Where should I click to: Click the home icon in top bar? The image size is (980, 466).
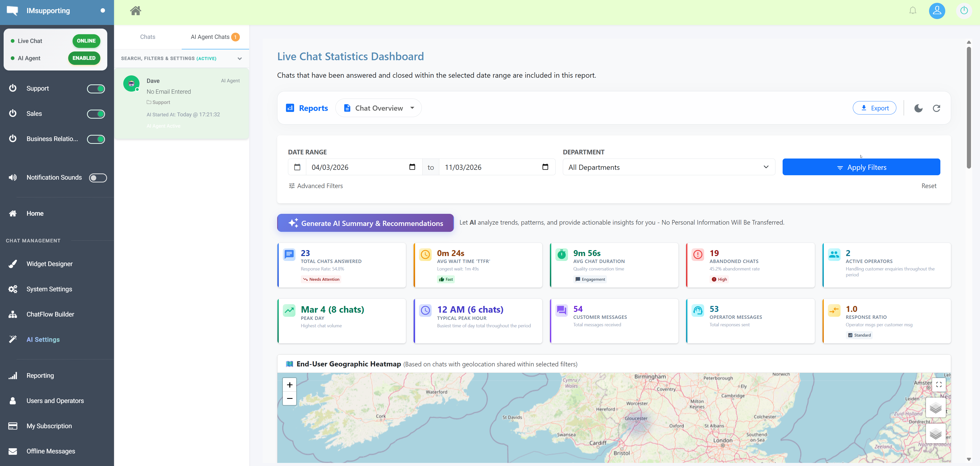[x=135, y=11]
